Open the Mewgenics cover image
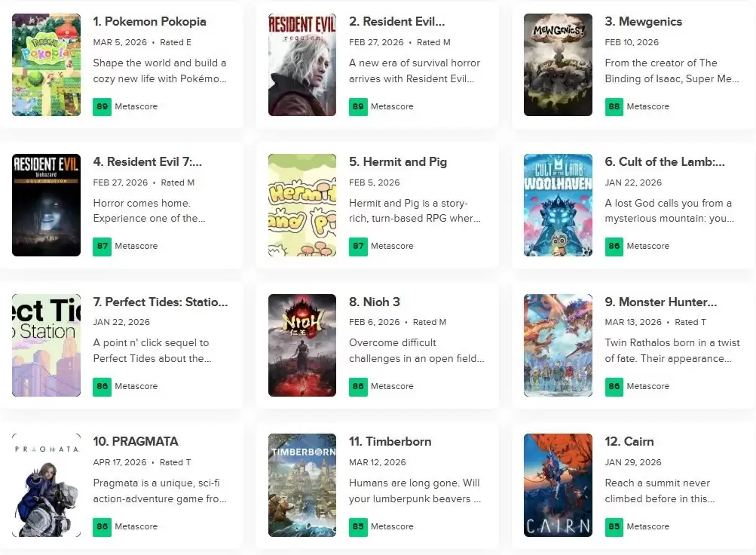Screen dimensions: 756x555 pos(558,65)
